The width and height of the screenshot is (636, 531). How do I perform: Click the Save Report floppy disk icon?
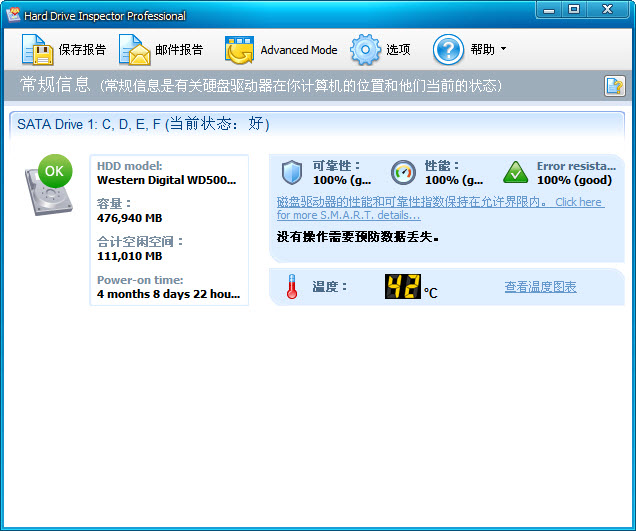pyautogui.click(x=37, y=49)
